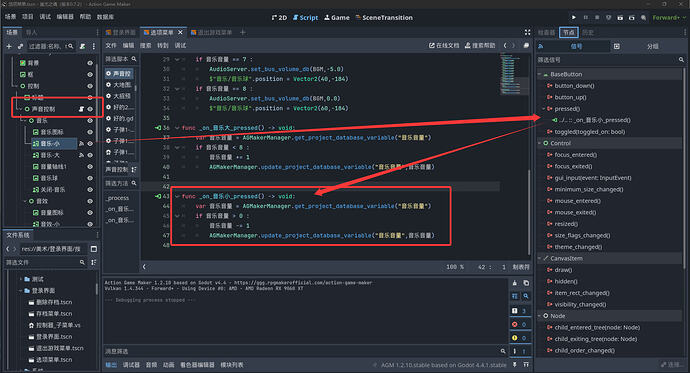Click signal icon on 音乐-小 node

coord(81,143)
